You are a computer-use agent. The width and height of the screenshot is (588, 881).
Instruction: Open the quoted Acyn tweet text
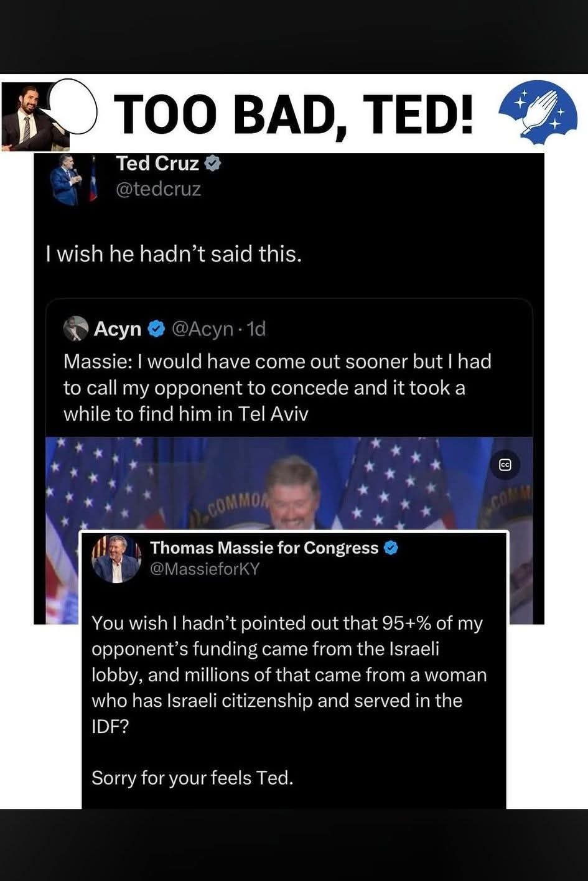point(278,388)
